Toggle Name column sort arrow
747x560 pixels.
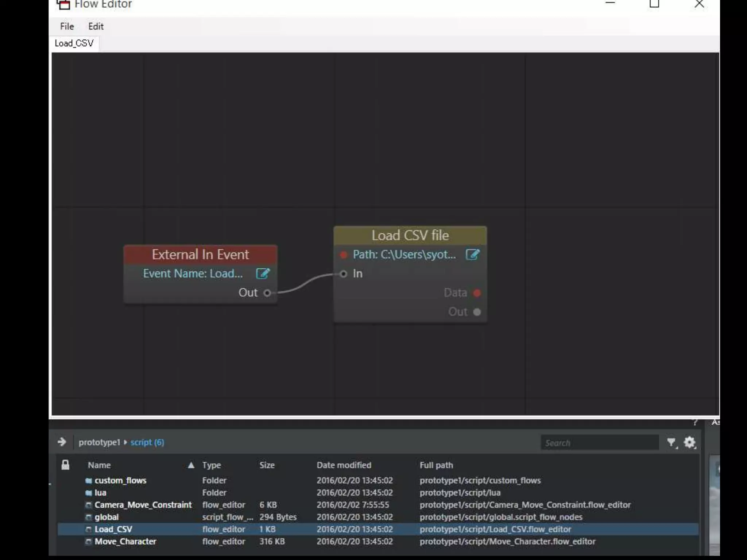191,465
